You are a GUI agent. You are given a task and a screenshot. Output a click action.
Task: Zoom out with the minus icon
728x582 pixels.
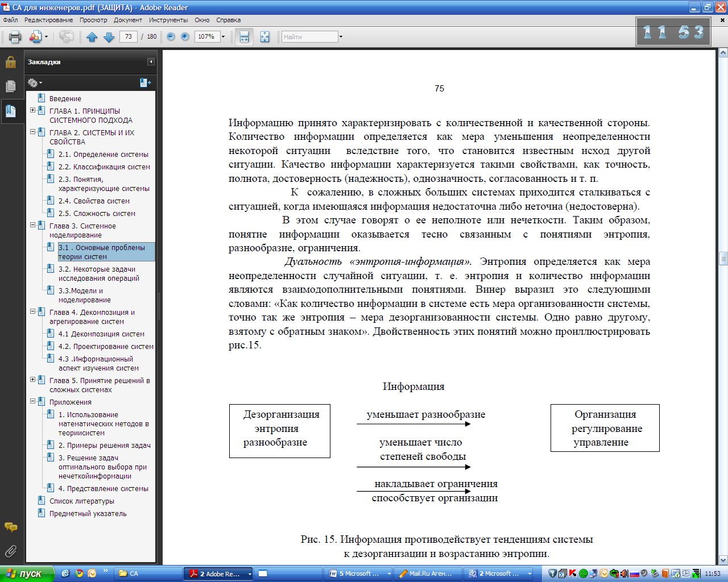[171, 36]
